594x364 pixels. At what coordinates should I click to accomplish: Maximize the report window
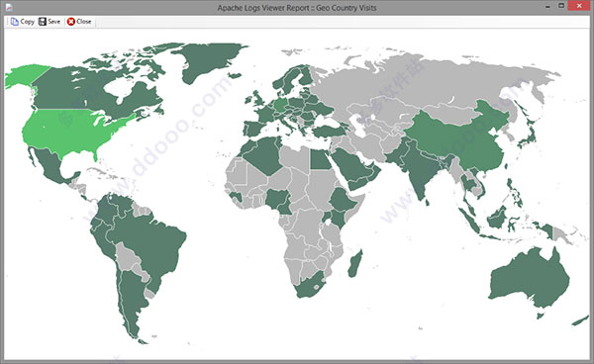561,6
